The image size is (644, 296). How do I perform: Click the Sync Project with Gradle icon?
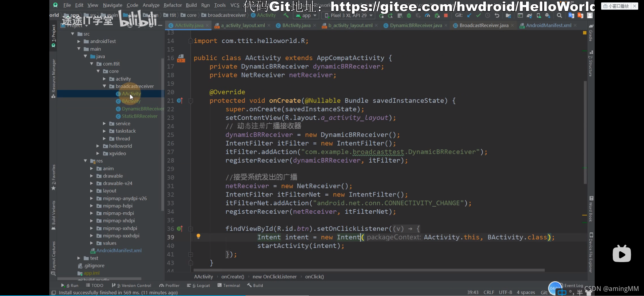[529, 15]
